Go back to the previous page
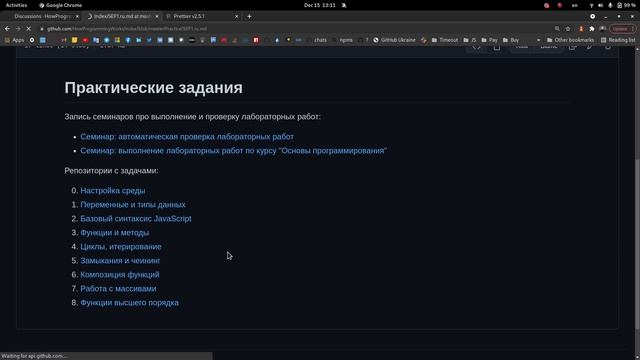Screen dimensions: 640x360 tap(7, 29)
